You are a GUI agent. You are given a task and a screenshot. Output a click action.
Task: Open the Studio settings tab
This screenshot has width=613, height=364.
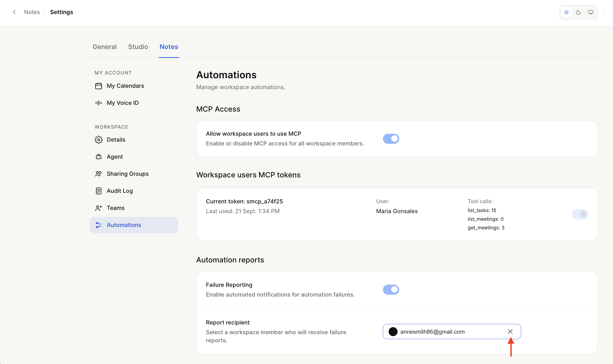tap(138, 47)
